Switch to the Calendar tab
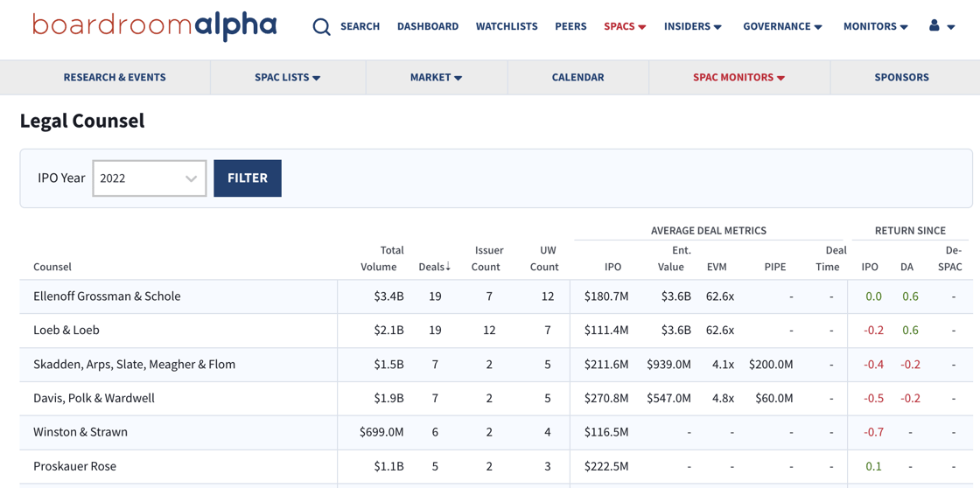Image resolution: width=980 pixels, height=488 pixels. [x=577, y=77]
